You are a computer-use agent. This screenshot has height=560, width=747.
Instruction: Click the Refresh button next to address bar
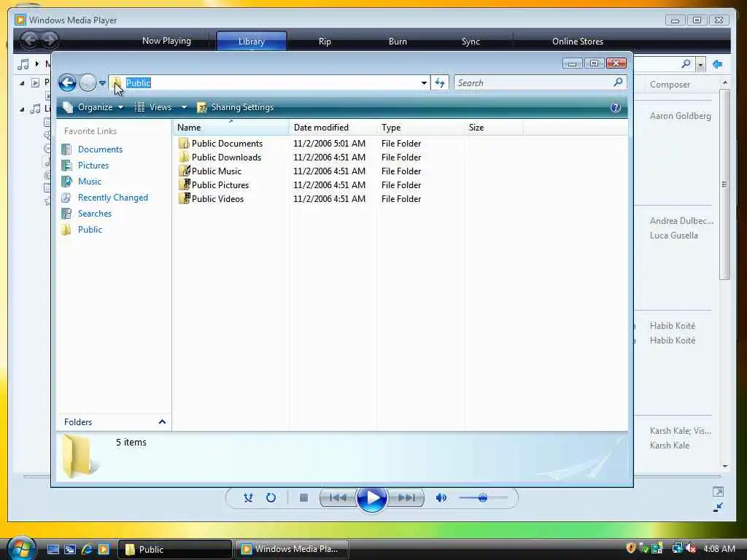coord(440,83)
